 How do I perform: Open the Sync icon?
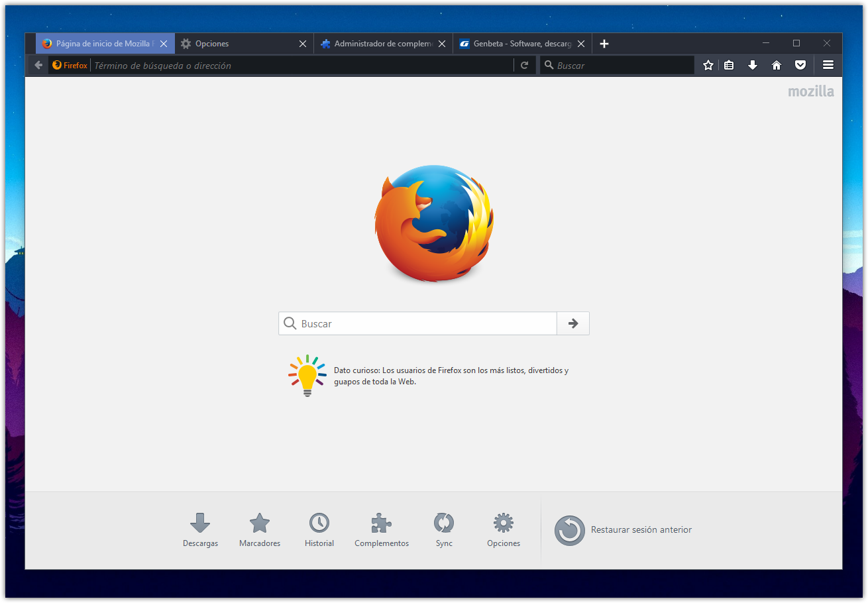pos(443,523)
